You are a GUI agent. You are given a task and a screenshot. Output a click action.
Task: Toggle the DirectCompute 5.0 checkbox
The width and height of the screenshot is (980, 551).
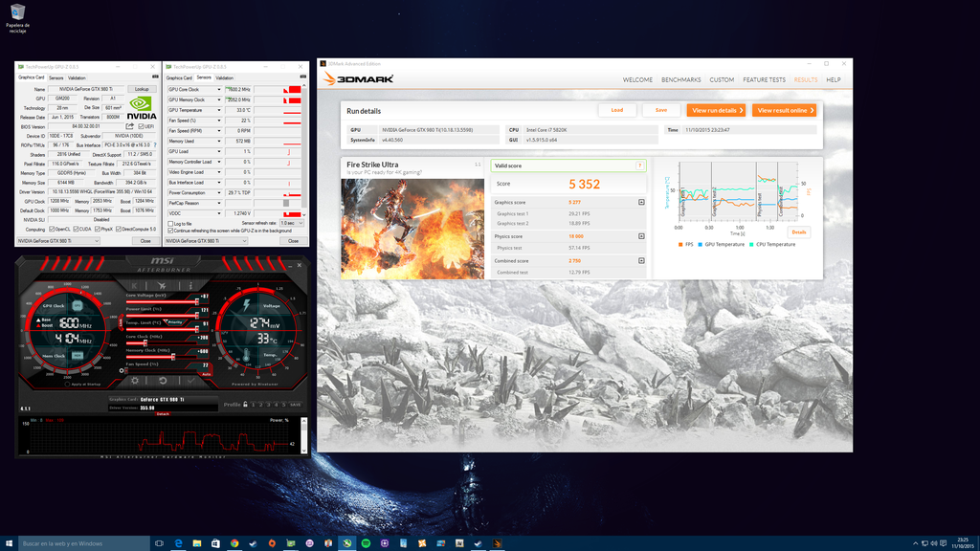[118, 230]
